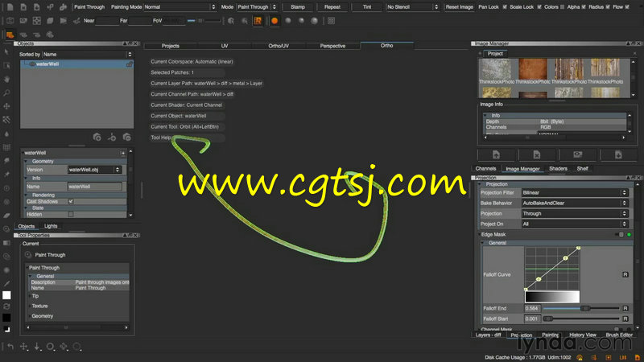Click the Remove image icon in Image Manager
This screenshot has height=362, width=644.
[537, 154]
